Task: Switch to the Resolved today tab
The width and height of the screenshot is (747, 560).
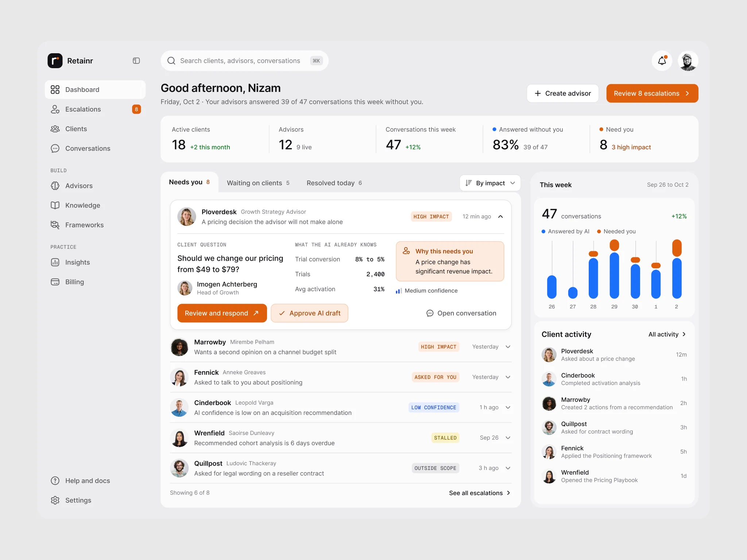Action: point(334,183)
